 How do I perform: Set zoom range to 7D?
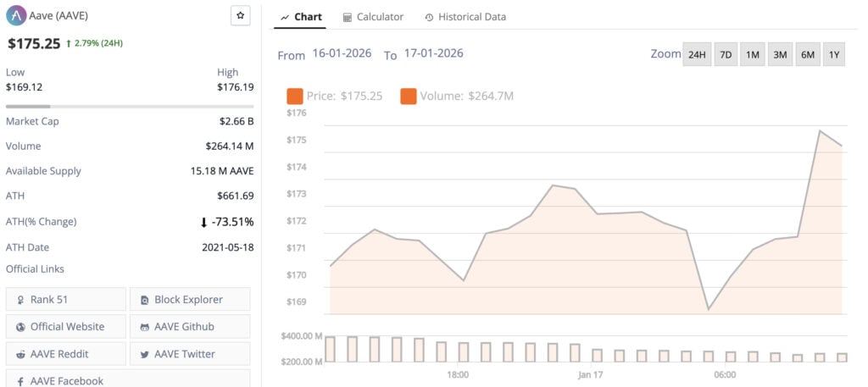pos(726,55)
